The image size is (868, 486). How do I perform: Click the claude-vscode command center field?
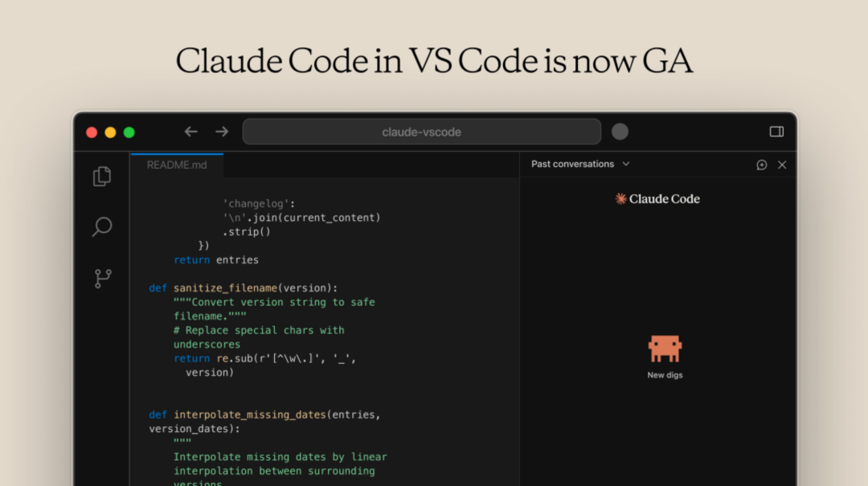(x=421, y=131)
